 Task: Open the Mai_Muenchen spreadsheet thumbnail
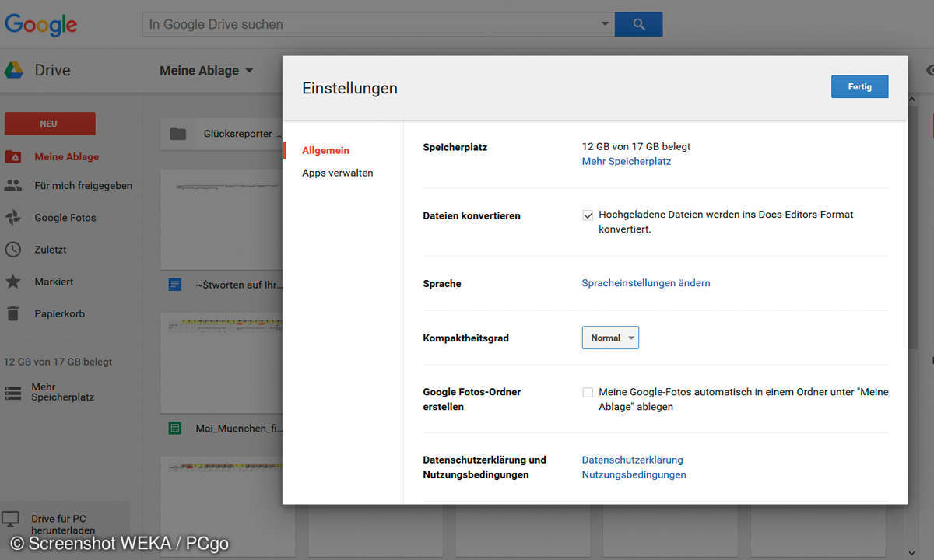tap(221, 363)
